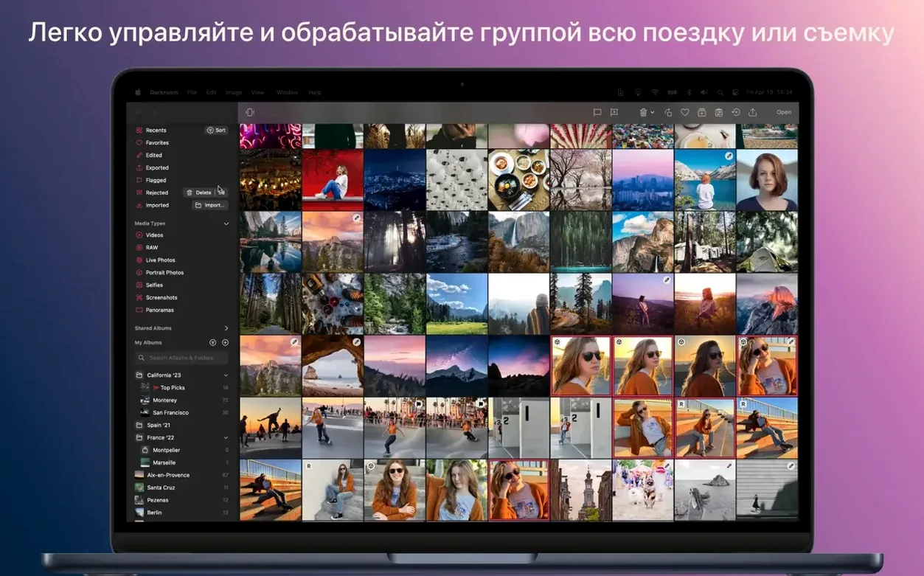Open the Edit menu
The width and height of the screenshot is (924, 576).
(212, 92)
